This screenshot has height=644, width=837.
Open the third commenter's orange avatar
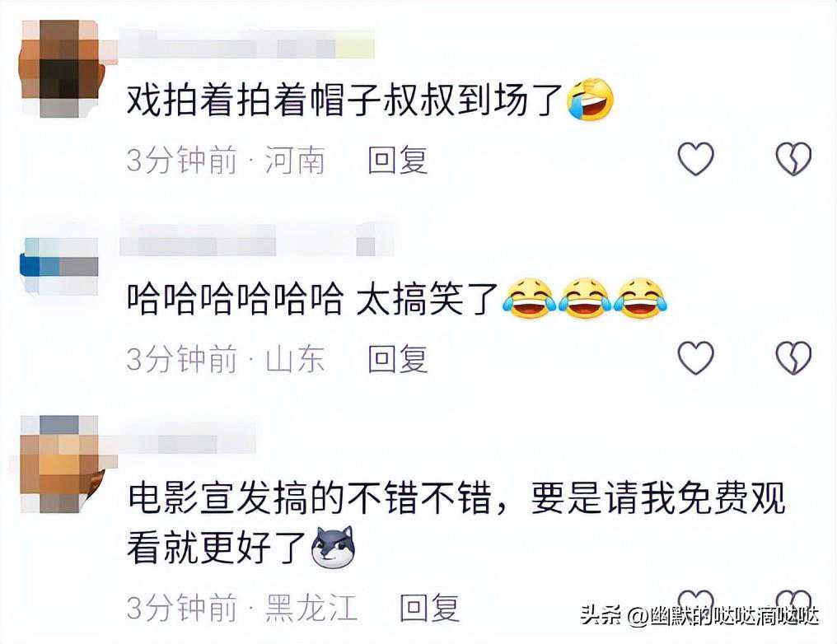pos(60,464)
